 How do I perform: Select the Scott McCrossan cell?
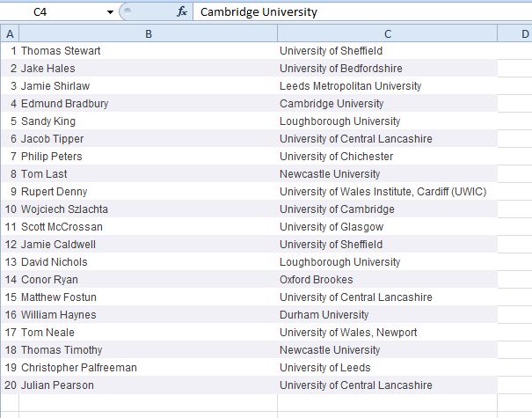(149, 227)
